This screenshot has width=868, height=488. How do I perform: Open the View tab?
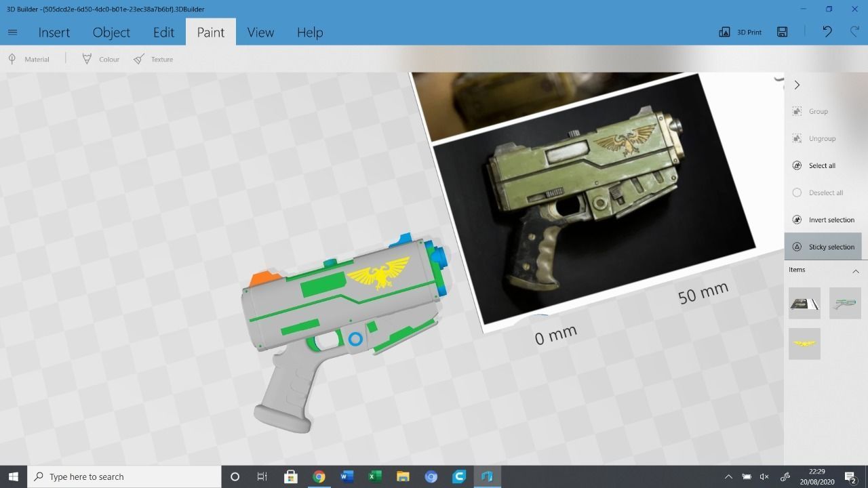click(x=260, y=33)
